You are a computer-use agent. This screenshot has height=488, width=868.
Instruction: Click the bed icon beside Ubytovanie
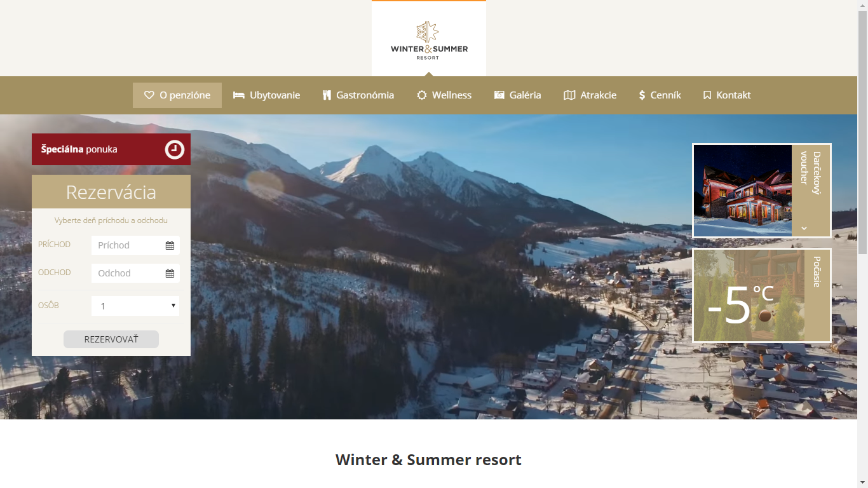click(239, 95)
